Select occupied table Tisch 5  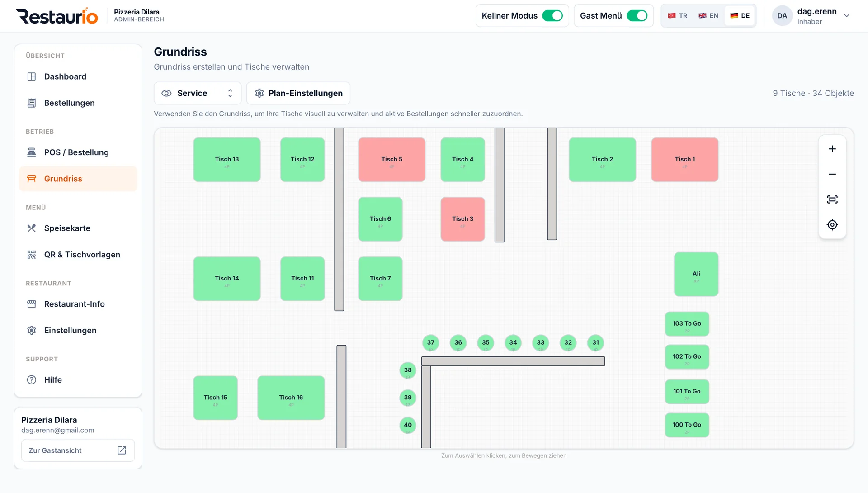tap(392, 160)
